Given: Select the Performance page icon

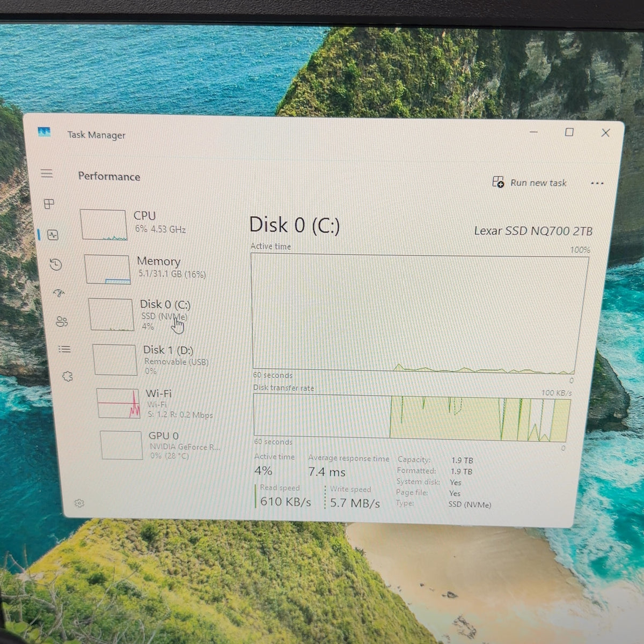Looking at the screenshot, I should pos(53,235).
